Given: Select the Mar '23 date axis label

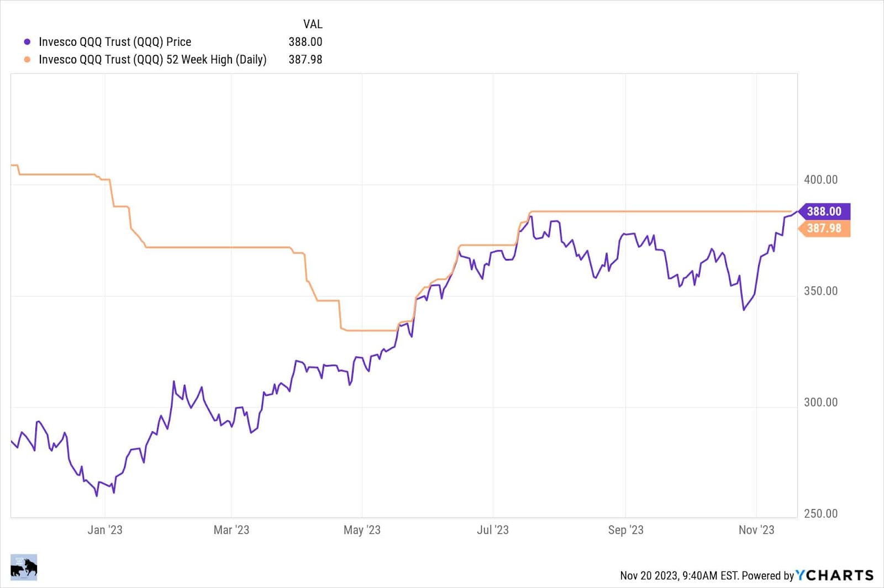Looking at the screenshot, I should [x=231, y=530].
